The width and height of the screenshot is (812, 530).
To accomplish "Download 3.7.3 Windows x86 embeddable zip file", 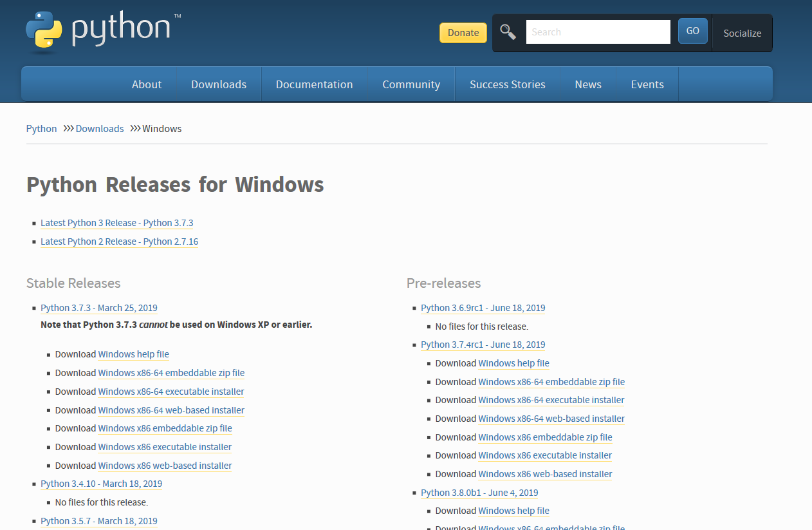I will [x=165, y=428].
